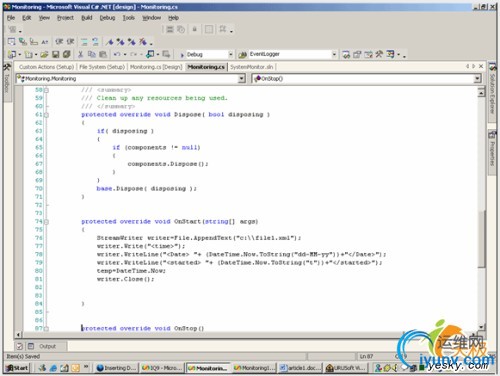Open the Project menu

(x=65, y=18)
